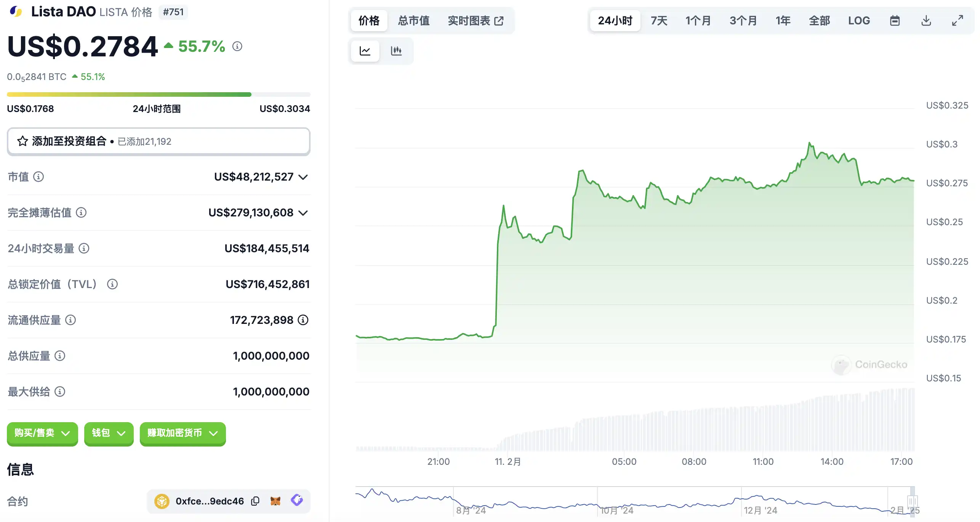Open the 购买/售卖 dropdown

tap(42, 433)
